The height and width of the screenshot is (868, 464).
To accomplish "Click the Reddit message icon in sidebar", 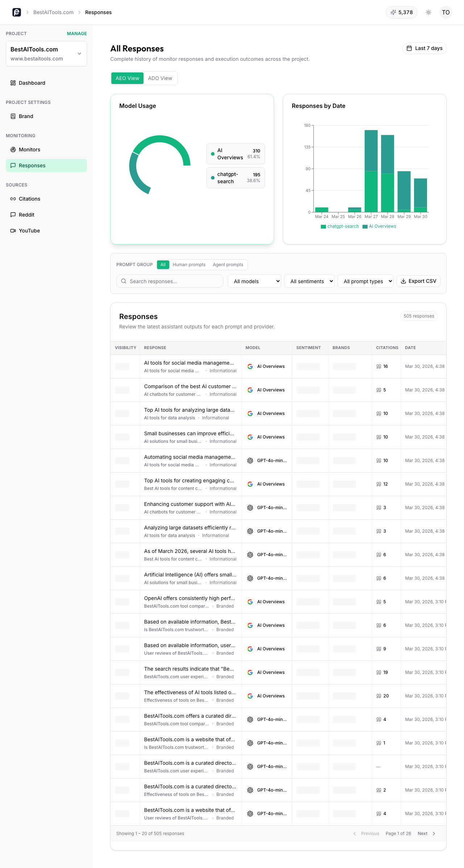I will (x=13, y=215).
